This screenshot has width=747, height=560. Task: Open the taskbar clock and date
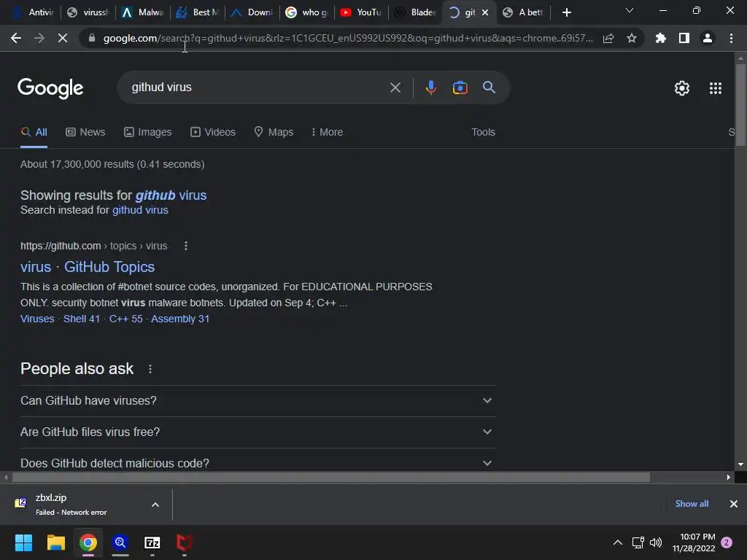click(694, 542)
